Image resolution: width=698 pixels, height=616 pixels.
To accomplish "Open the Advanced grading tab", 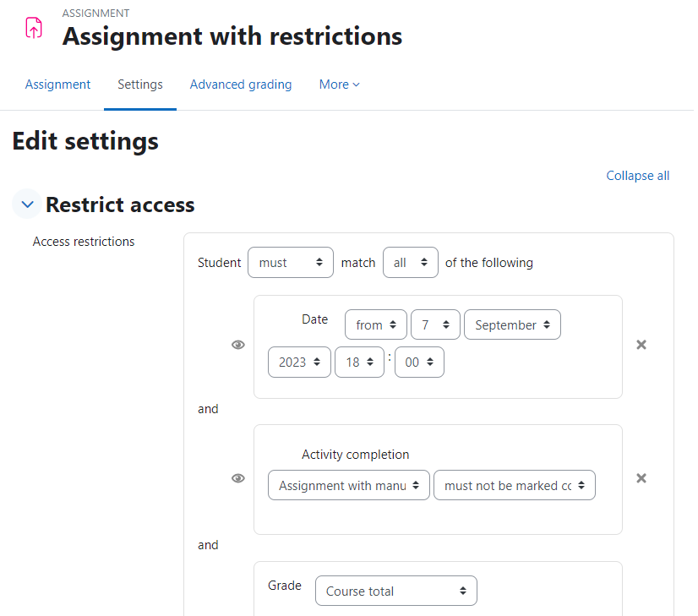I will [x=241, y=84].
